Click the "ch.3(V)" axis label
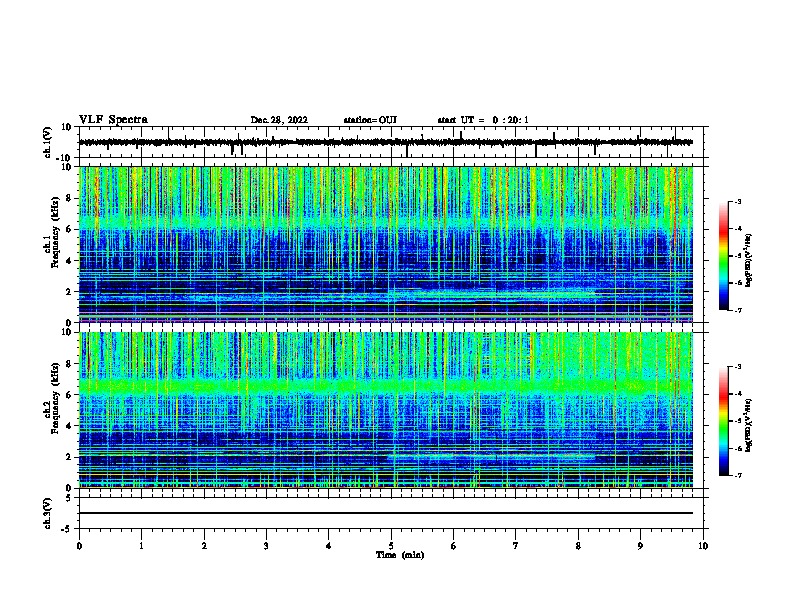792x612 pixels. coord(48,513)
